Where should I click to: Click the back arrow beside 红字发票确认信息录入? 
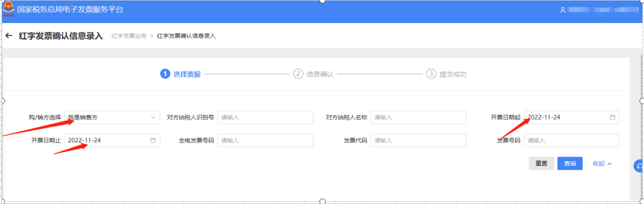coord(8,36)
